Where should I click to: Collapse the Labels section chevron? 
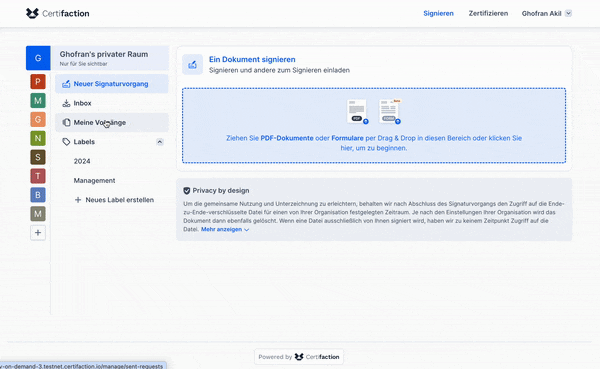pyautogui.click(x=160, y=142)
